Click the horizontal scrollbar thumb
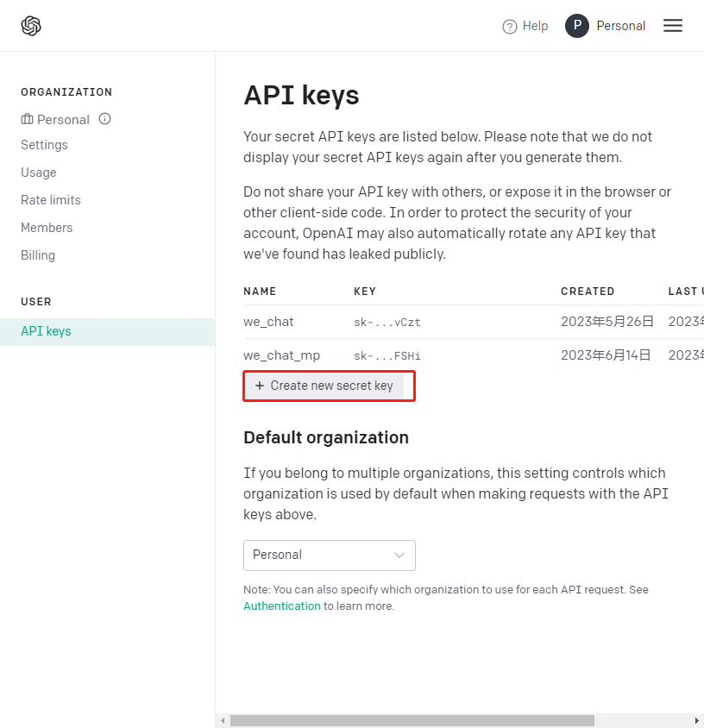The image size is (704, 728). click(412, 720)
